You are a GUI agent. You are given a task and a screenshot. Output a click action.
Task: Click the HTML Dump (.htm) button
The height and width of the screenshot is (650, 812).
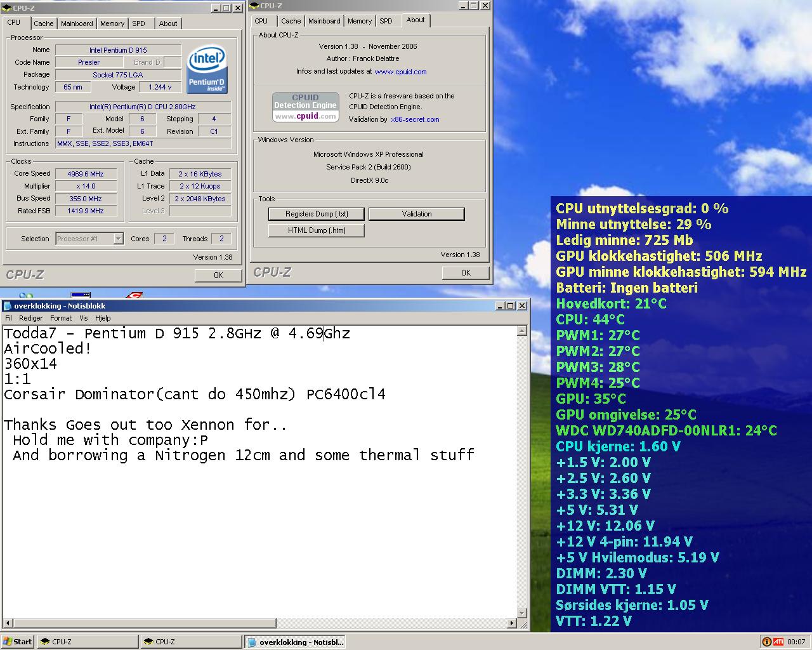coord(317,230)
